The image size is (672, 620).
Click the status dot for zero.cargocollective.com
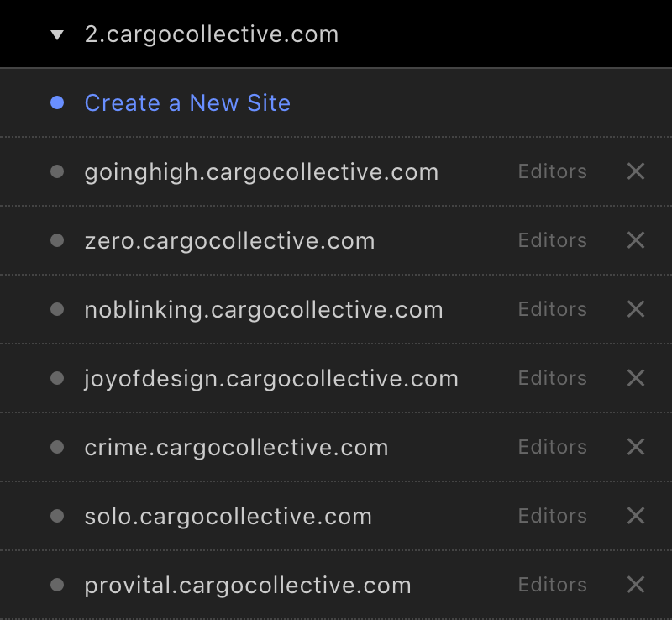(57, 240)
